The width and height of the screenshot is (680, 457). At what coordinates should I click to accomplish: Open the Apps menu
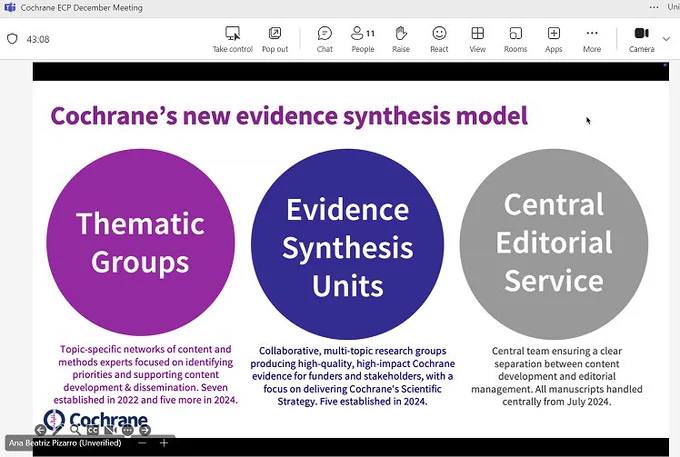(553, 39)
